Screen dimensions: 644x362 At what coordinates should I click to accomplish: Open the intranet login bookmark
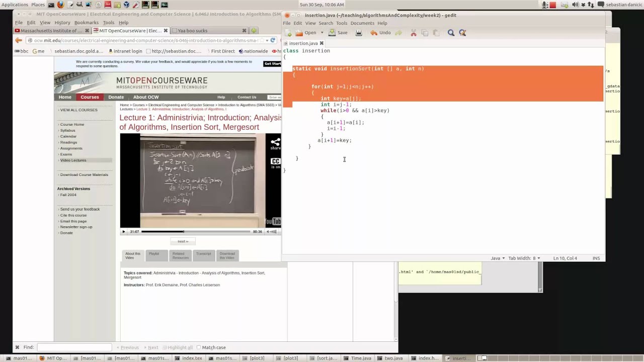pos(125,51)
